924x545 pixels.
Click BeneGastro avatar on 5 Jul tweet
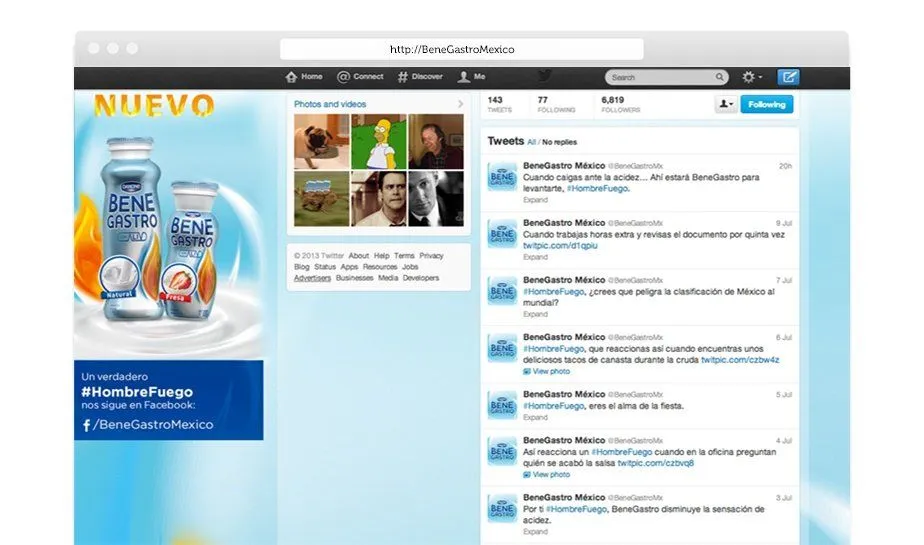[x=502, y=405]
